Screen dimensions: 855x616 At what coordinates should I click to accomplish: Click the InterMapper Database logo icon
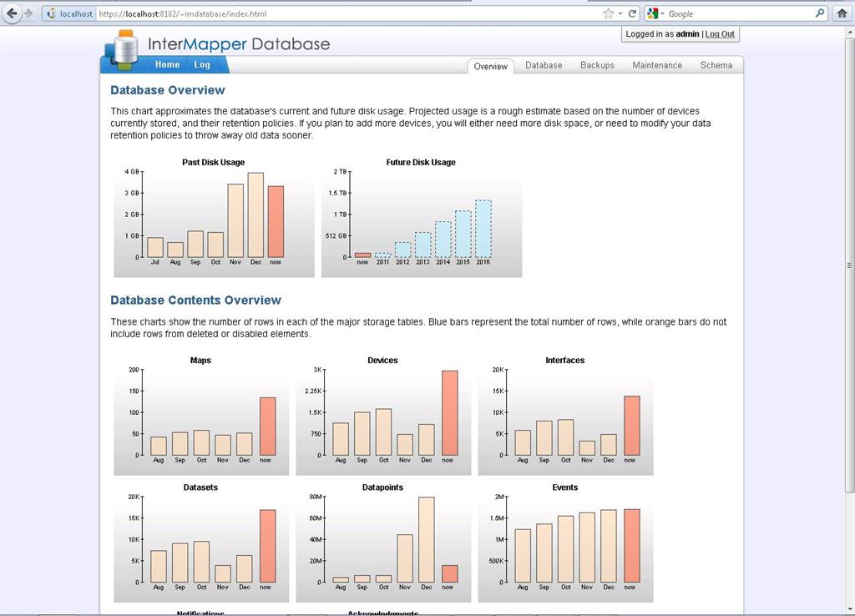point(124,50)
